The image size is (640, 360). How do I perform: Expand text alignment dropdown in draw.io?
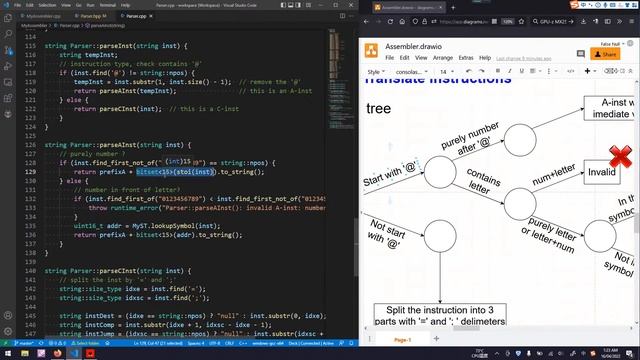(x=535, y=71)
